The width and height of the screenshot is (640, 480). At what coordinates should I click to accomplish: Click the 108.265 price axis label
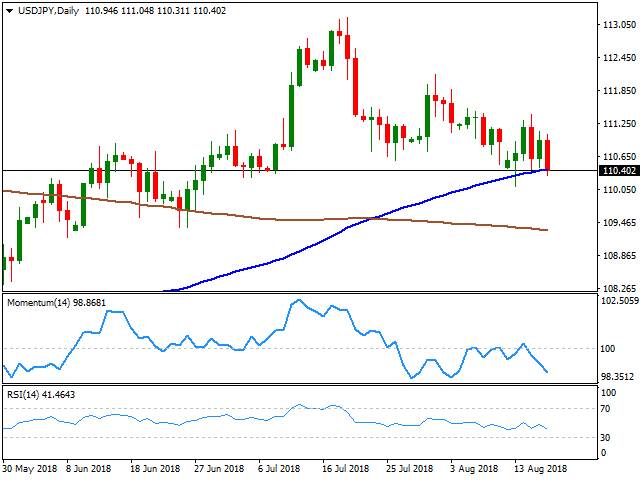(619, 289)
